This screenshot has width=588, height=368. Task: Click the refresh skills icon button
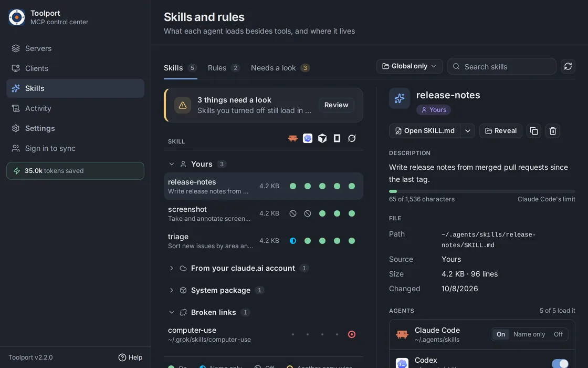coord(568,66)
